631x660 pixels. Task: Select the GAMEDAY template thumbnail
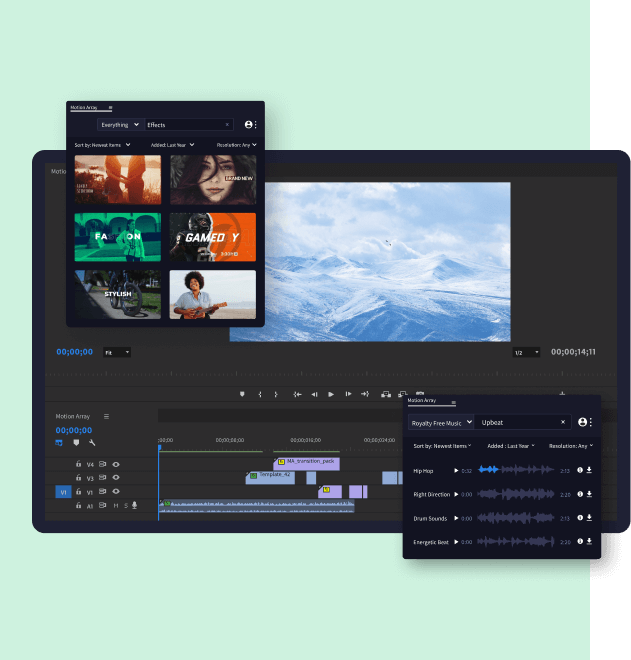point(212,237)
